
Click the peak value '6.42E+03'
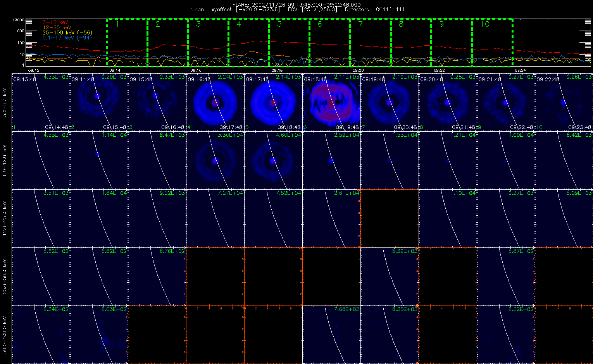(x=579, y=135)
